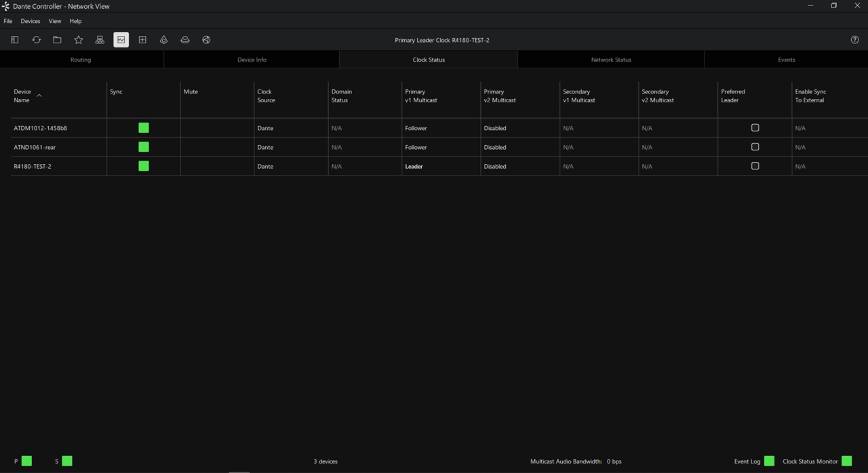Open the Devices menu
The width and height of the screenshot is (868, 473).
click(x=31, y=21)
